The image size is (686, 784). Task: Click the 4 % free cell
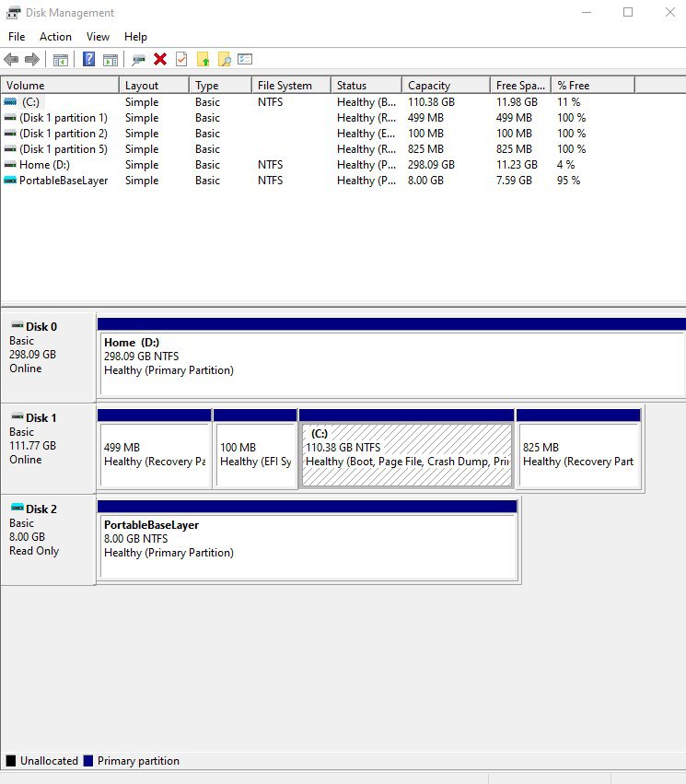(566, 165)
